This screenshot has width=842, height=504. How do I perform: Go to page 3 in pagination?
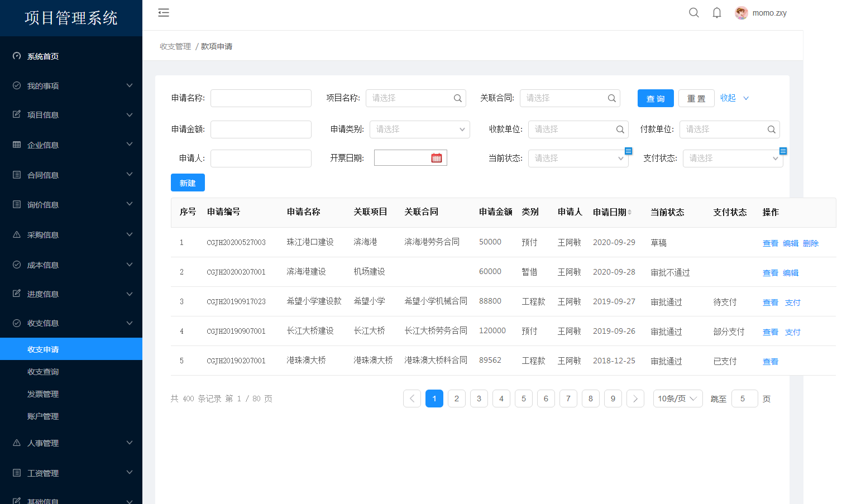point(479,399)
